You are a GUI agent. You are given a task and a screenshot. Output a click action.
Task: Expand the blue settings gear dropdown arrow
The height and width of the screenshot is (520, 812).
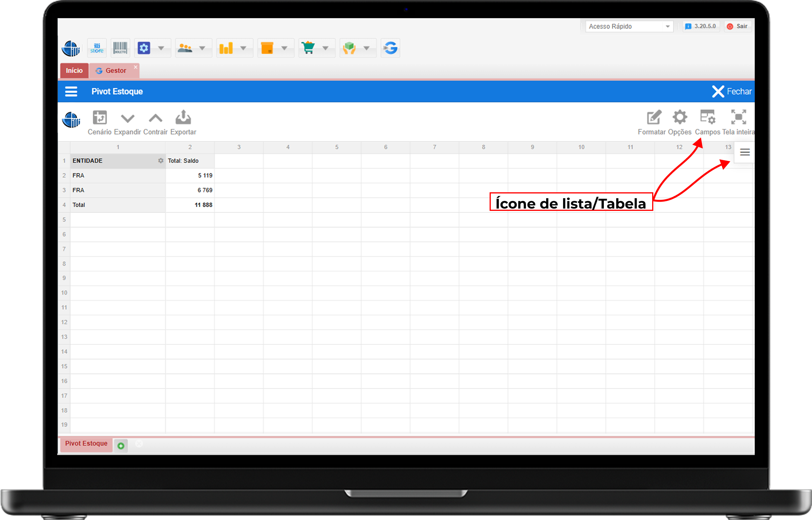tap(161, 48)
